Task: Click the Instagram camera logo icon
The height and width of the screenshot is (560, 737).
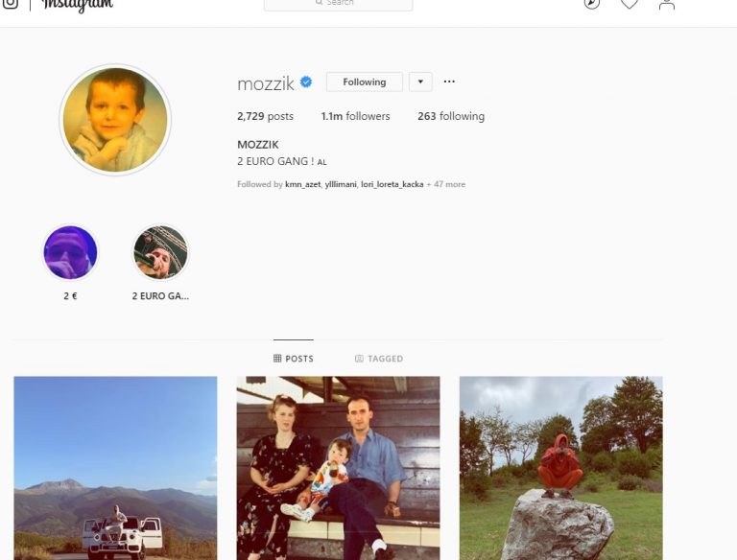Action: click(10, 4)
